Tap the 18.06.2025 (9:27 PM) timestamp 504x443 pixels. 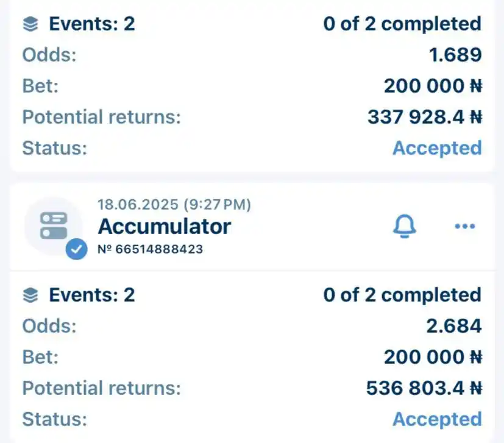(x=174, y=205)
